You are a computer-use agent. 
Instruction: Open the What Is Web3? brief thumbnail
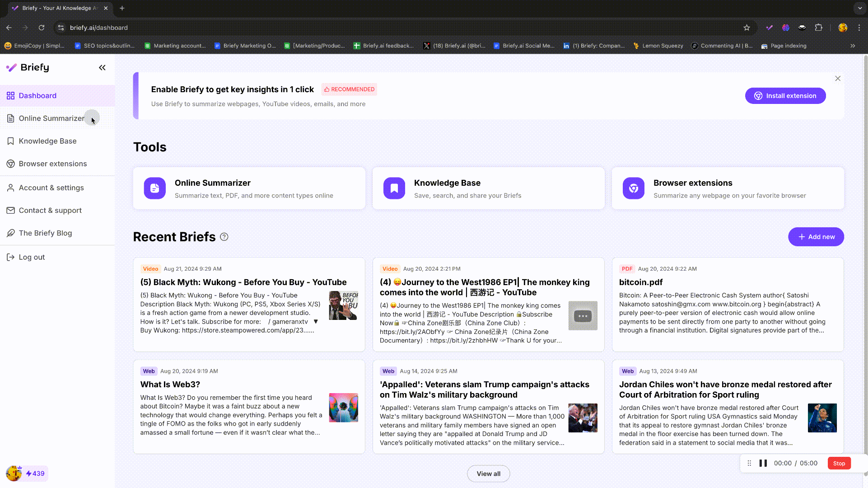pos(343,408)
